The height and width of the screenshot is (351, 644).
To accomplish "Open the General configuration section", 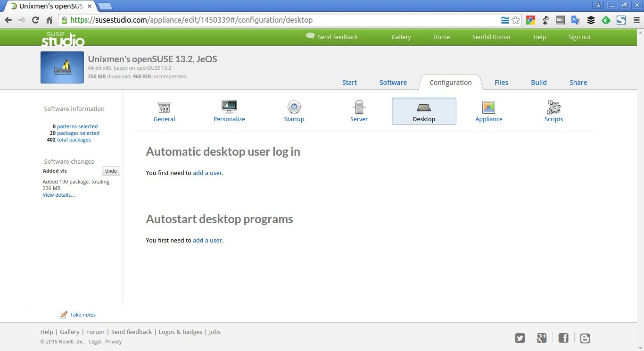I will [164, 111].
